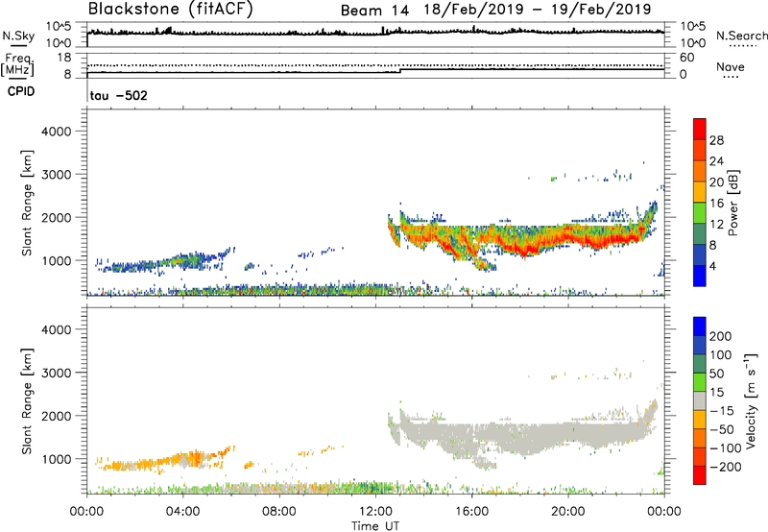Click the '20' power colorbar value
This screenshot has width=768, height=532.
coord(716,182)
